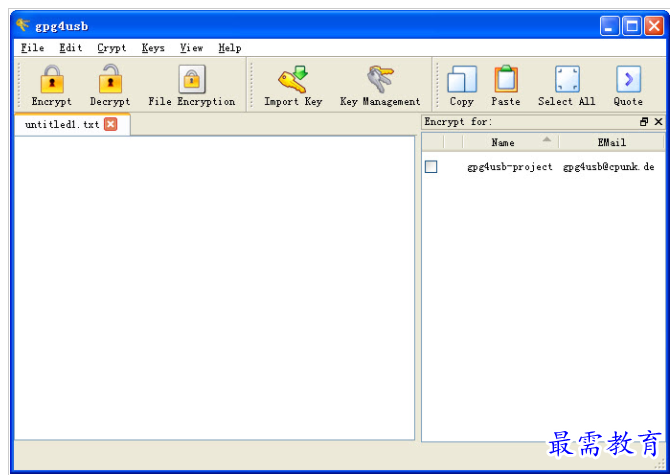Open Key Management
The width and height of the screenshot is (670, 475).
380,85
